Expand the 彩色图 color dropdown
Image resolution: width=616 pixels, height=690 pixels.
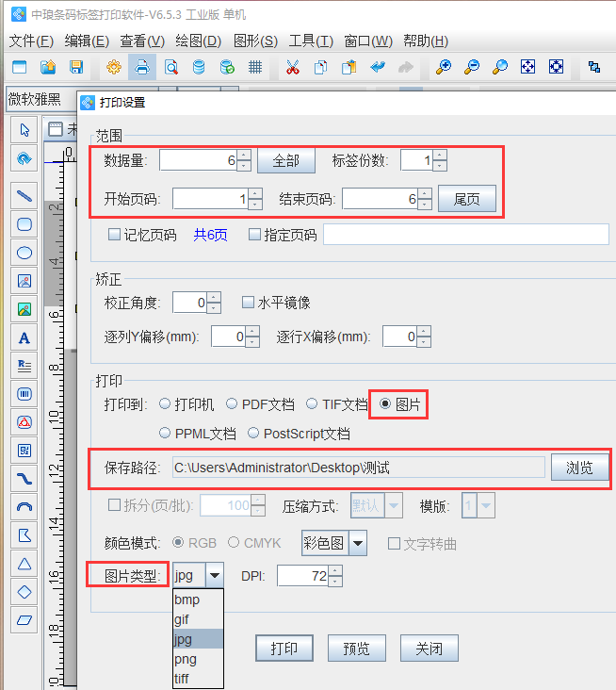click(358, 543)
